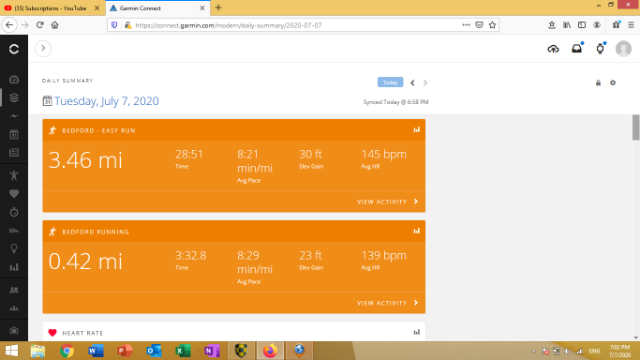Open the upload cloud icon

553,49
